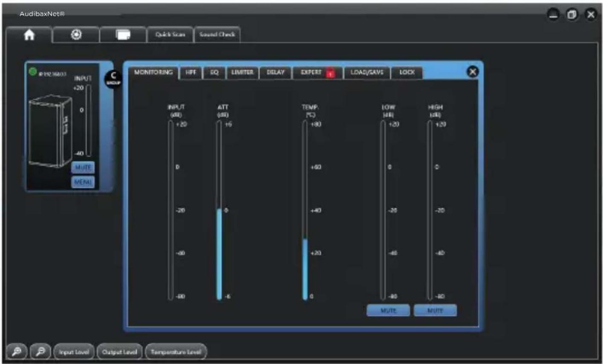Show the Input Level view
This screenshot has width=603, height=364.
(74, 352)
